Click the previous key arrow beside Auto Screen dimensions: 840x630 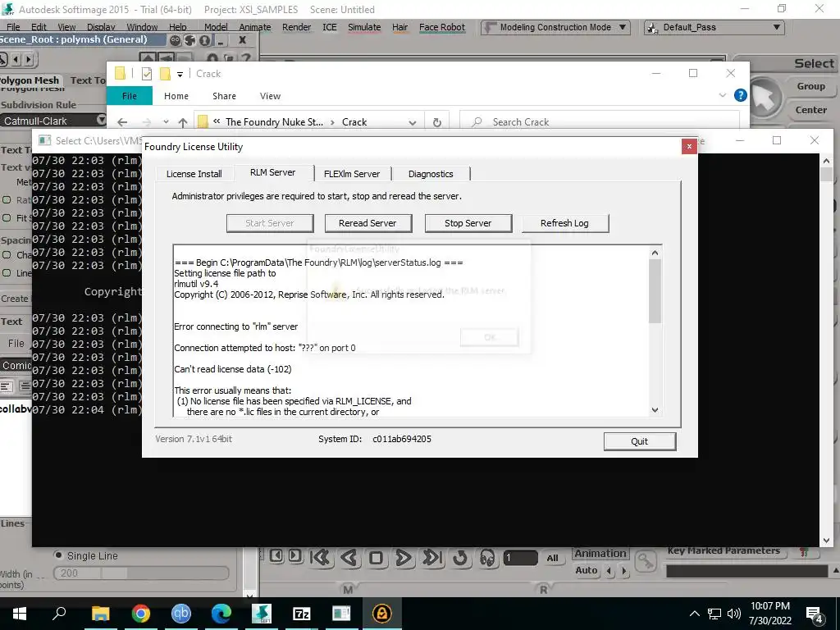609,571
